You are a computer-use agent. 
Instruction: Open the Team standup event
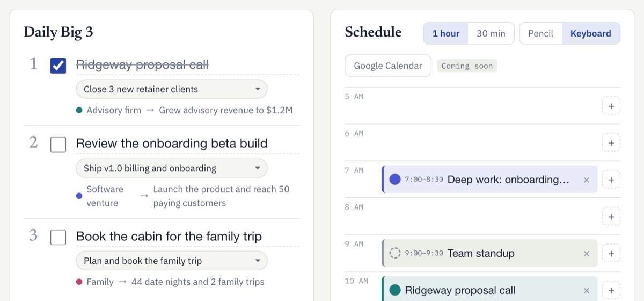(x=489, y=253)
